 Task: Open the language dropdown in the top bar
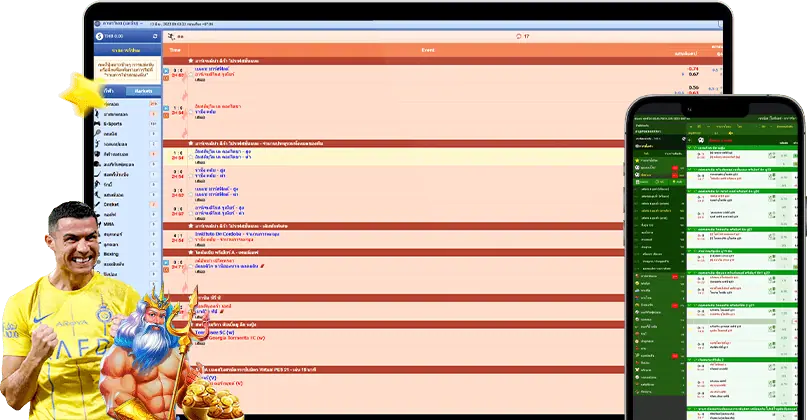click(x=122, y=24)
